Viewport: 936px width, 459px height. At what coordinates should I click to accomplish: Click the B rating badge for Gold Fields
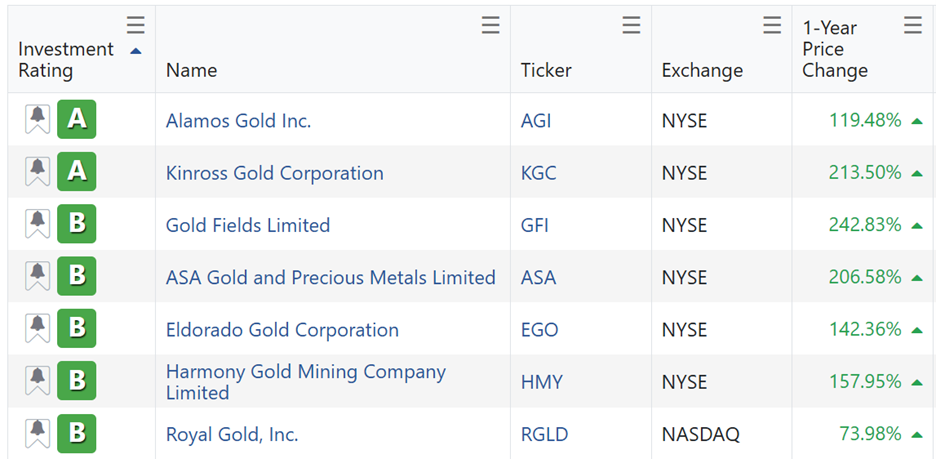pyautogui.click(x=77, y=224)
